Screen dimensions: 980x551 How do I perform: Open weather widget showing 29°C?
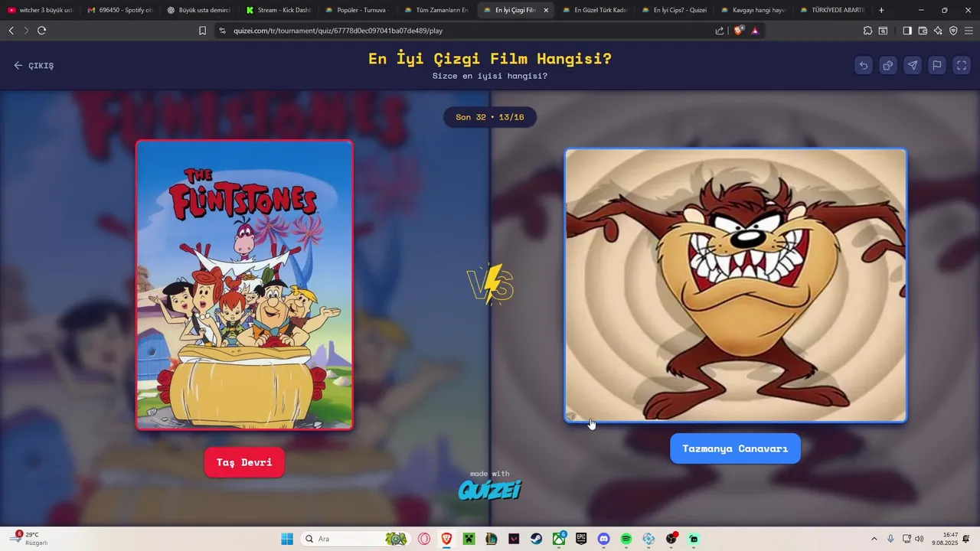pos(29,539)
